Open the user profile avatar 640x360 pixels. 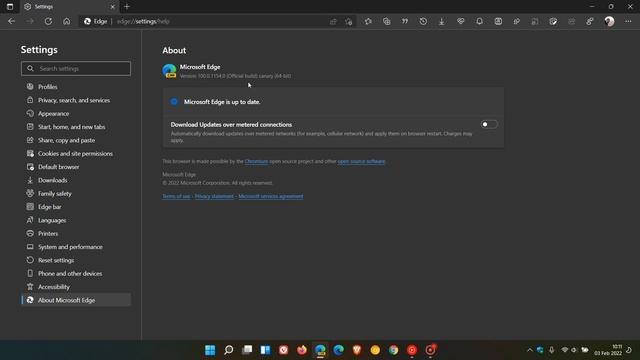[x=609, y=21]
